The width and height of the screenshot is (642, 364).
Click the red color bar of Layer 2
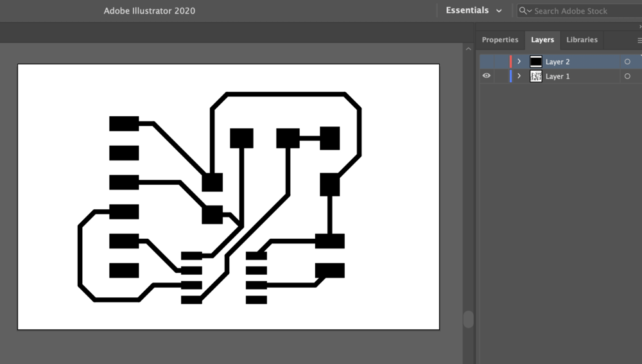click(510, 62)
